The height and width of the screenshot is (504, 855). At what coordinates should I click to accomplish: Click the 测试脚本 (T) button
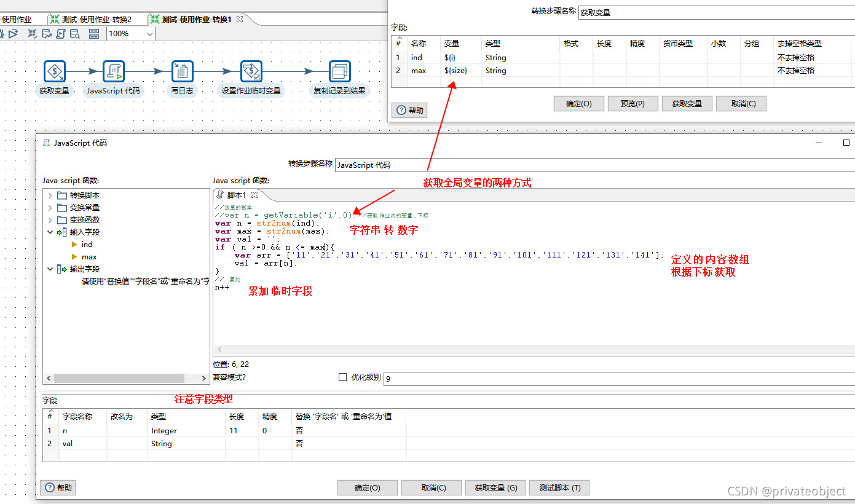point(559,487)
